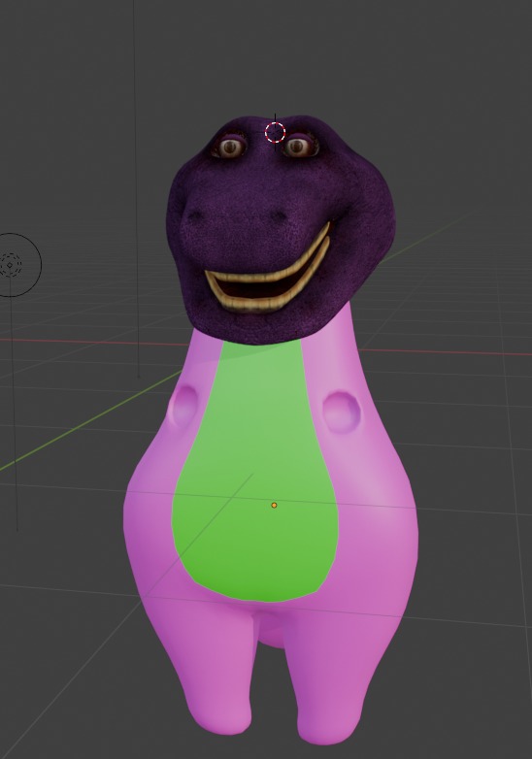The width and height of the screenshot is (532, 759).
Task: Select the dark purple dinosaur head mesh
Action: click(x=281, y=228)
